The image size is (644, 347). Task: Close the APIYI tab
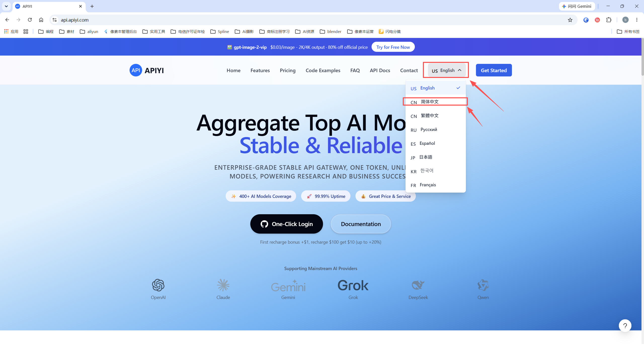pos(80,6)
